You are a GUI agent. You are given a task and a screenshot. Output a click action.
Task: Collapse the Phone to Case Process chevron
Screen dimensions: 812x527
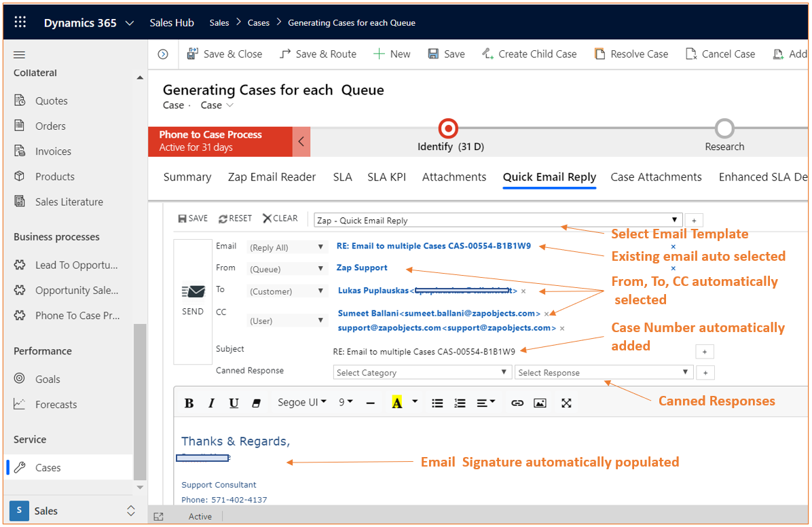[301, 141]
